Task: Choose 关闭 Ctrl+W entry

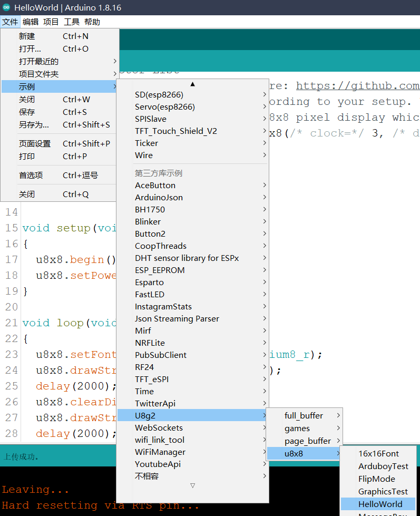Action: 59,100
